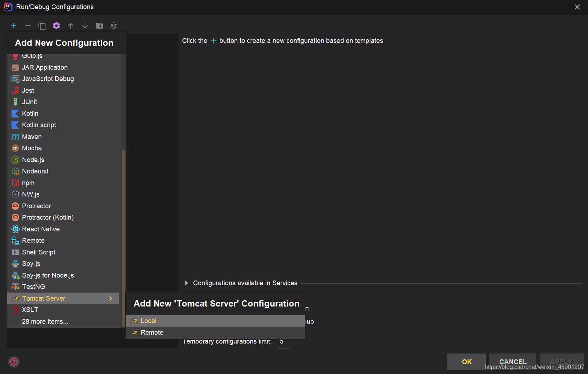588x374 pixels.
Task: Click the Copy Configuration icon
Action: pyautogui.click(x=42, y=26)
